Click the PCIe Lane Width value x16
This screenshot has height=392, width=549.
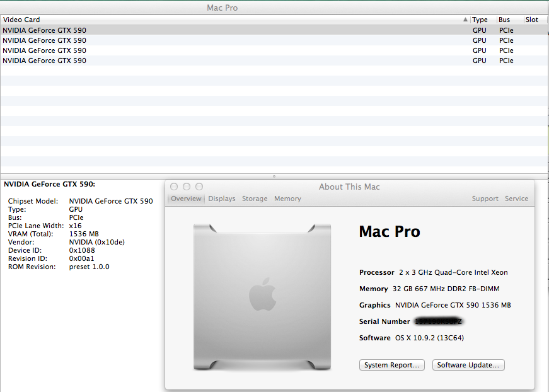[x=75, y=226]
